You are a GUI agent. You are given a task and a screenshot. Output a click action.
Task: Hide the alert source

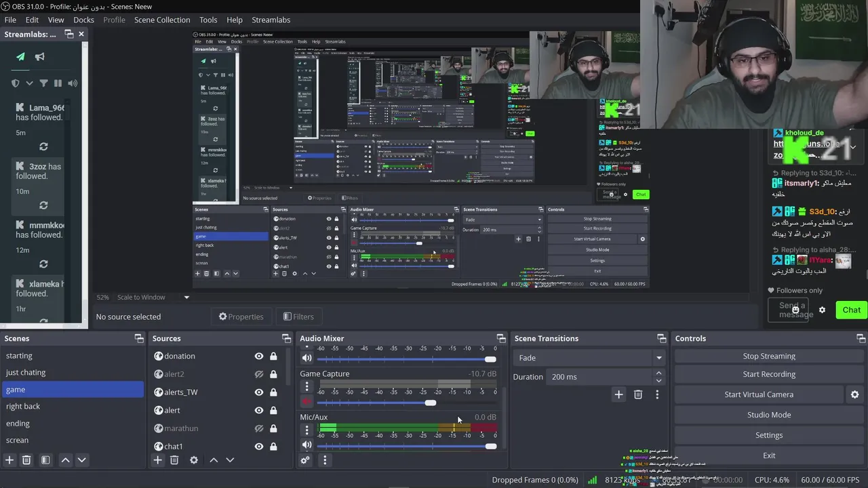point(259,410)
